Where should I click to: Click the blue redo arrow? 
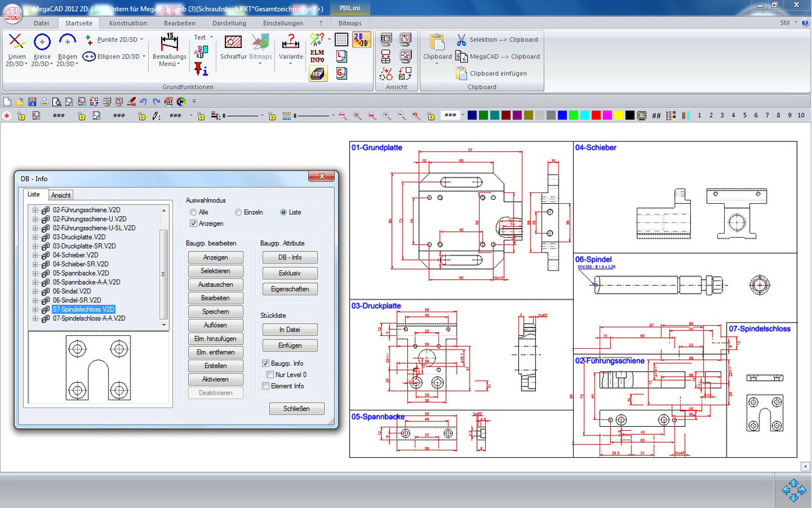pyautogui.click(x=156, y=102)
